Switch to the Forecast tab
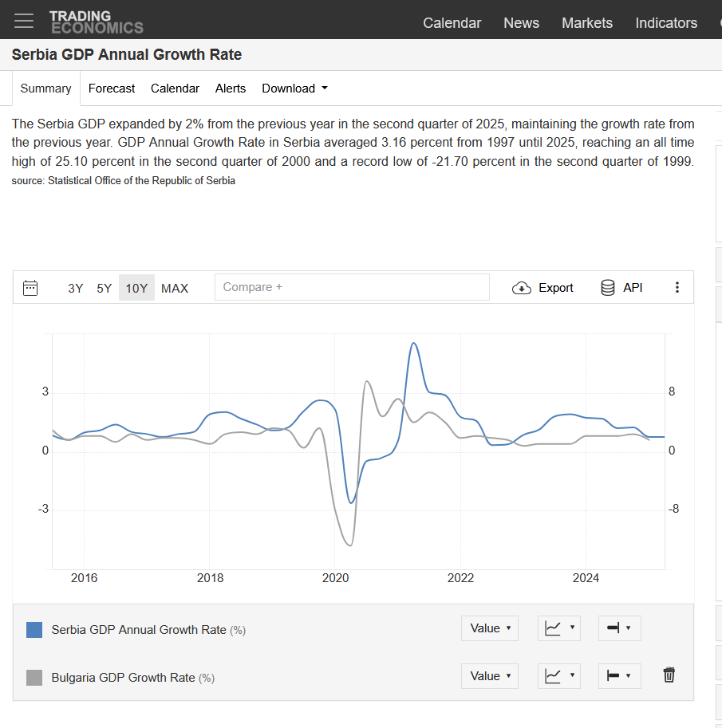This screenshot has height=728, width=722. pyautogui.click(x=112, y=89)
